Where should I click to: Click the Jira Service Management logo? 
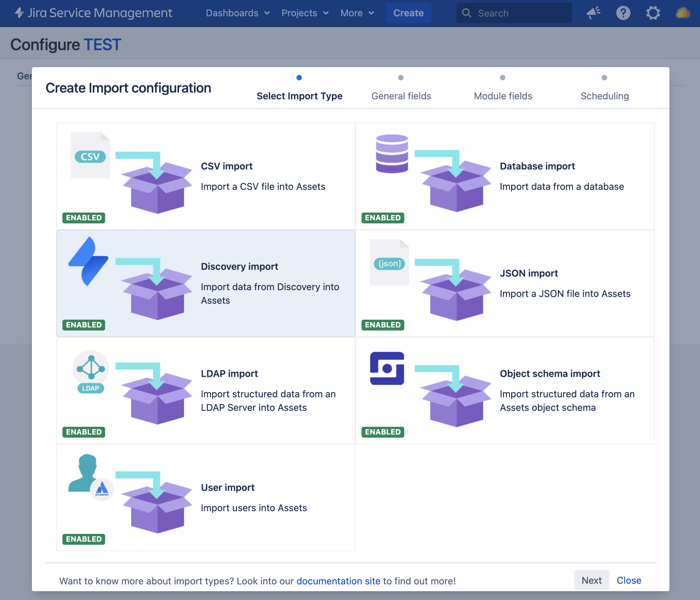coord(94,13)
